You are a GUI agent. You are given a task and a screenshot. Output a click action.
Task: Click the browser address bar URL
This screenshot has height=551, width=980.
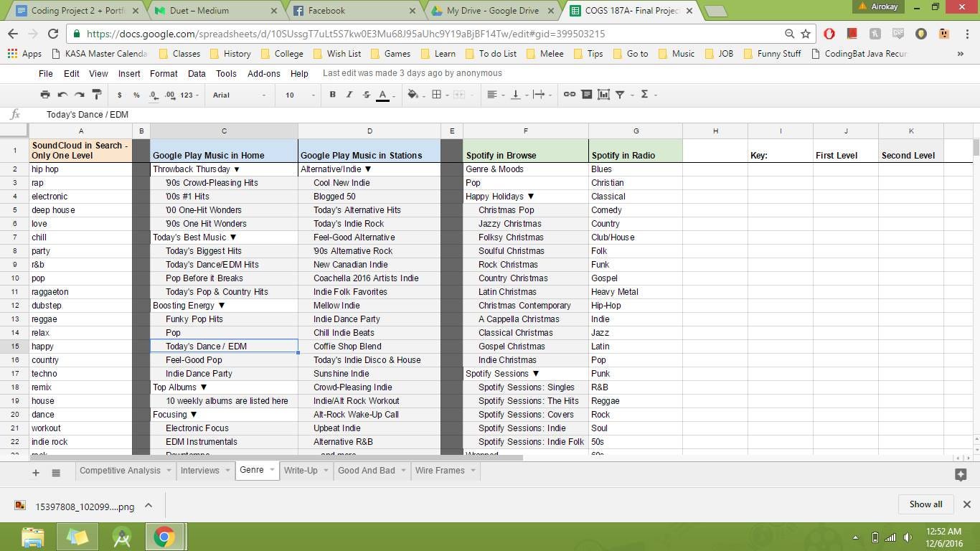(345, 34)
